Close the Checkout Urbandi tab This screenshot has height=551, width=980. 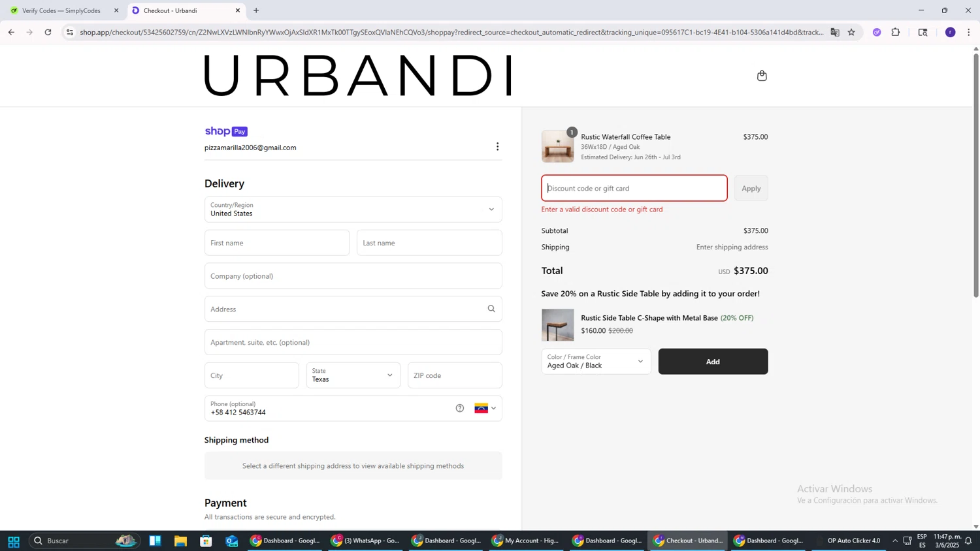[238, 10]
